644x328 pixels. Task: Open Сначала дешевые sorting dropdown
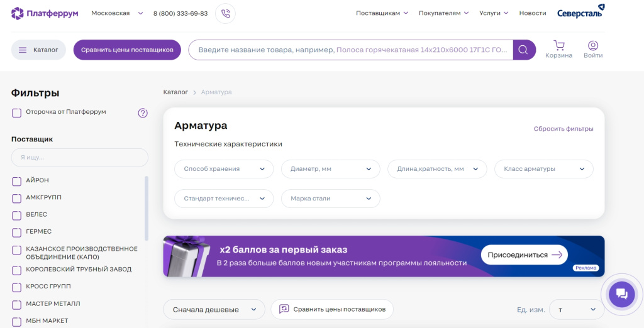pos(214,309)
